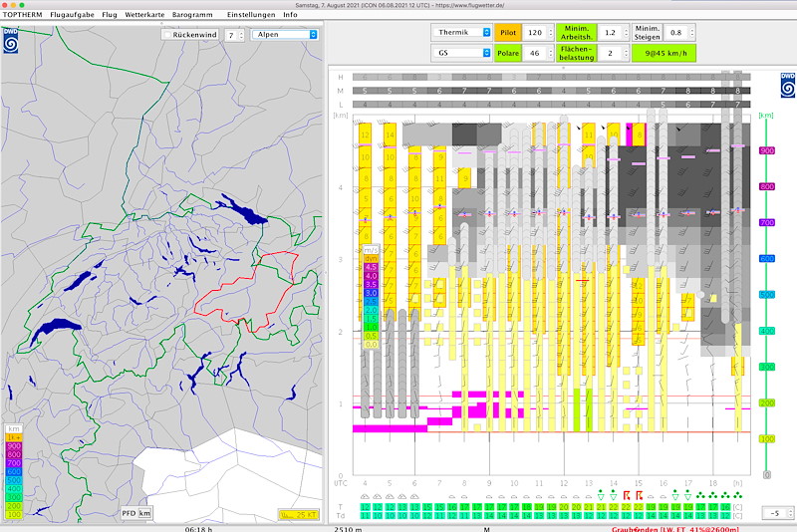
Task: Click the stepper beside Rückenwind value 7
Action: click(241, 35)
